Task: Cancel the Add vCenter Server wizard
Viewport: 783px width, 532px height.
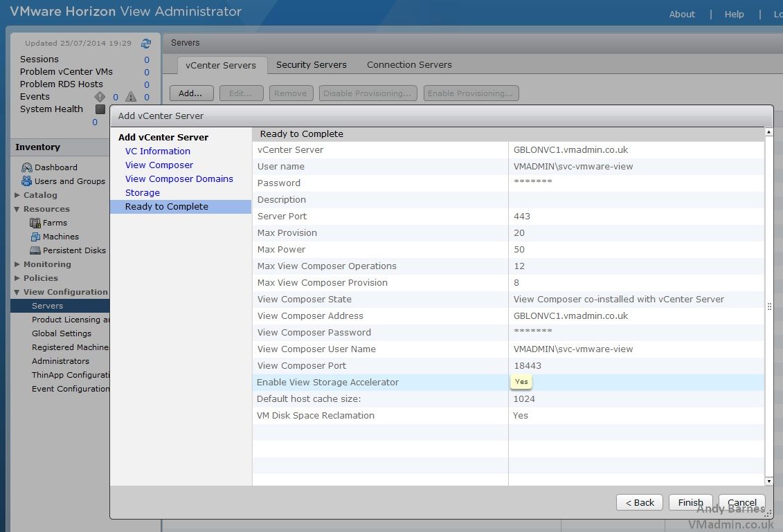Action: point(741,502)
